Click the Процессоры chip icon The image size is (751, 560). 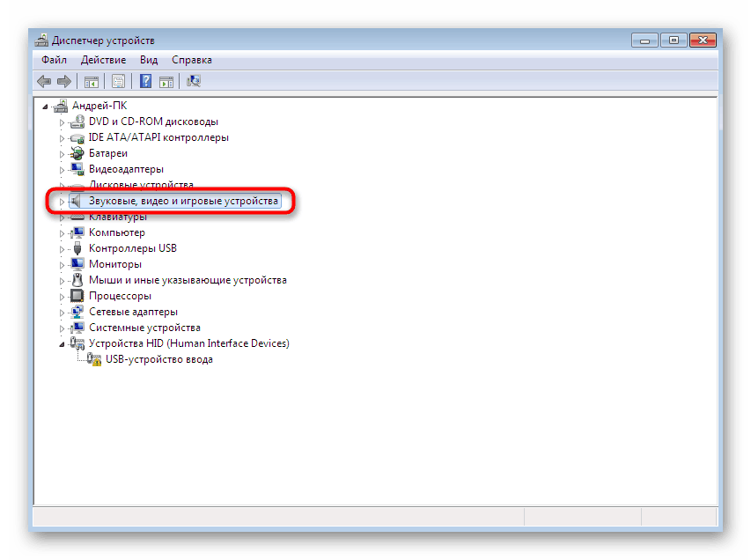click(77, 296)
